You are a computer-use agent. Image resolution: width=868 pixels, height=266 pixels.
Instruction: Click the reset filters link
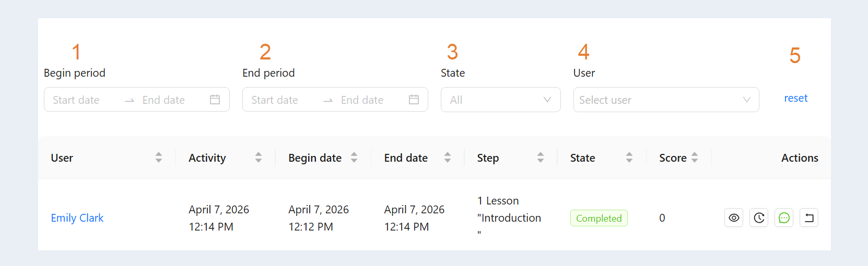click(795, 98)
